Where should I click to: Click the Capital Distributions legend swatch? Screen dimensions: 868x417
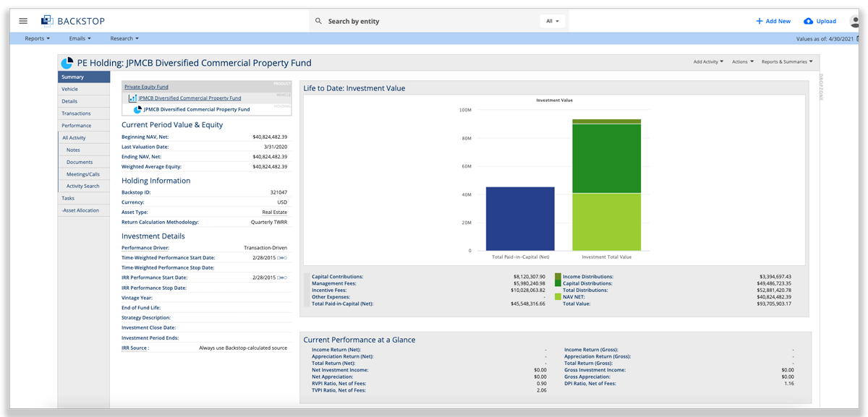coord(558,283)
